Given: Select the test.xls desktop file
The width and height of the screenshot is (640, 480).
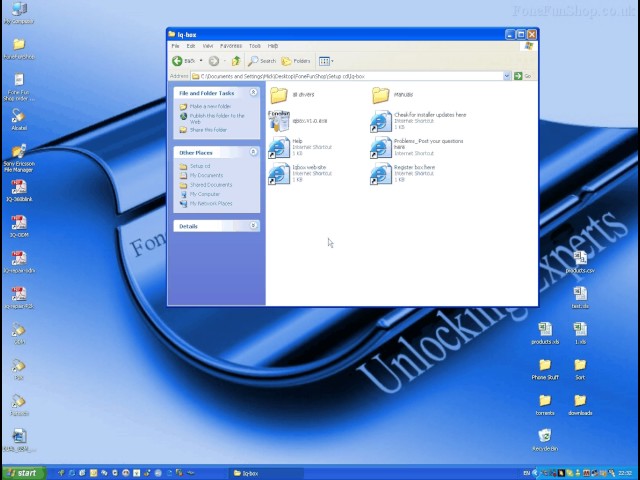Looking at the screenshot, I should [580, 298].
